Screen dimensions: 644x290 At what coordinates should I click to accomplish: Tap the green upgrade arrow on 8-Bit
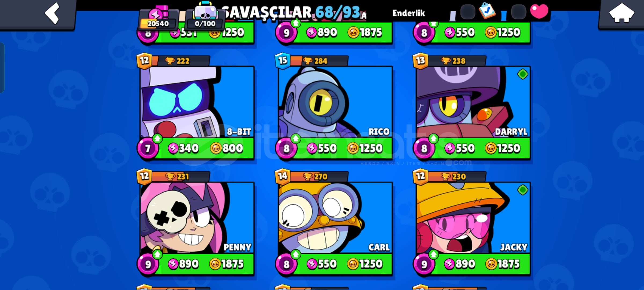tap(157, 139)
